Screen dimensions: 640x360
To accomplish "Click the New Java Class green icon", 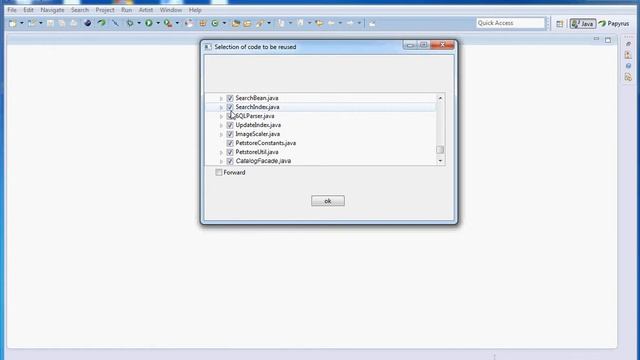I will 215,23.
